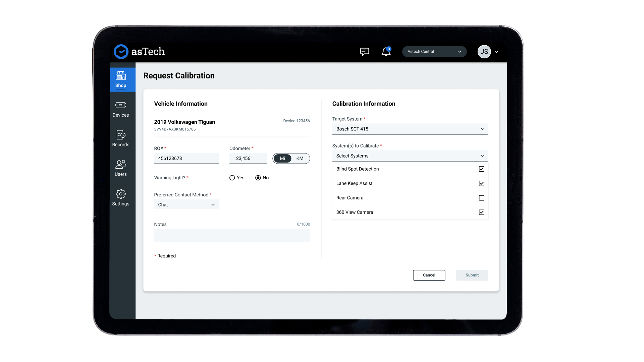
Task: Open the Records sidebar section
Action: [121, 138]
